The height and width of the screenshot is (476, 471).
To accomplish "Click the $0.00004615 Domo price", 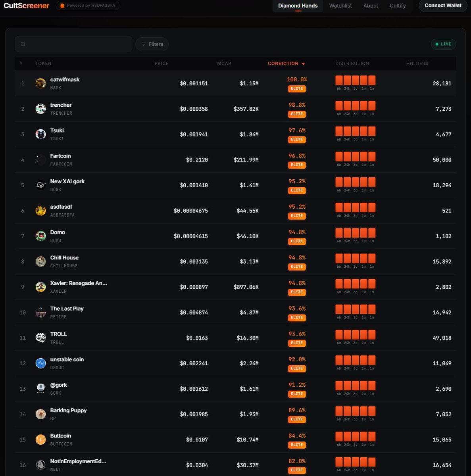I will 190,236.
